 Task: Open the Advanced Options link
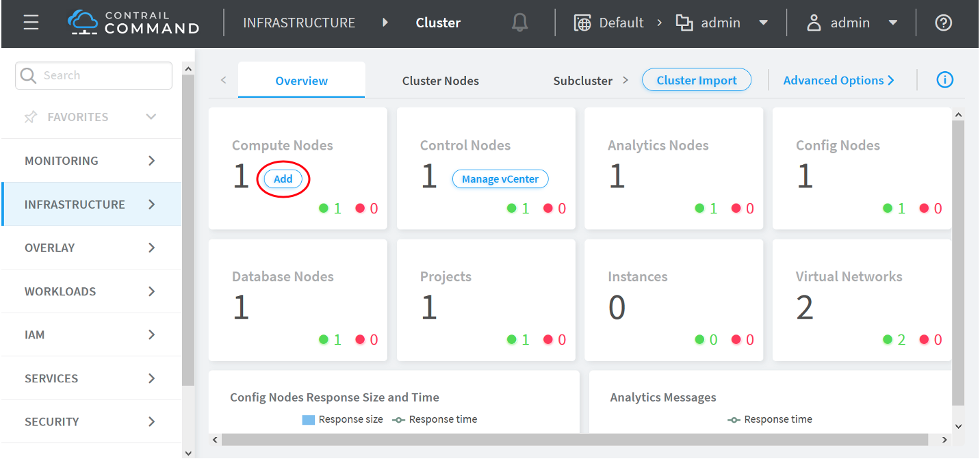coord(838,80)
